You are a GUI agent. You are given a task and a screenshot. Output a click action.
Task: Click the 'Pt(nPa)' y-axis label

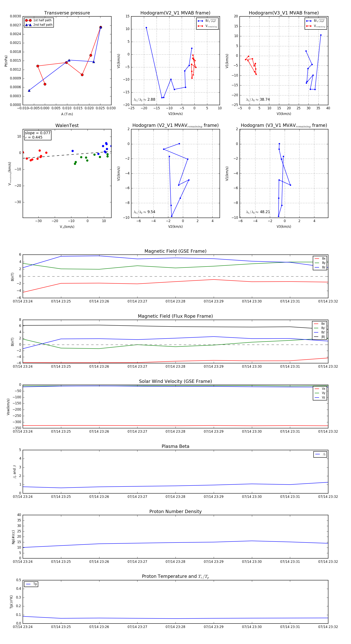tap(6, 61)
